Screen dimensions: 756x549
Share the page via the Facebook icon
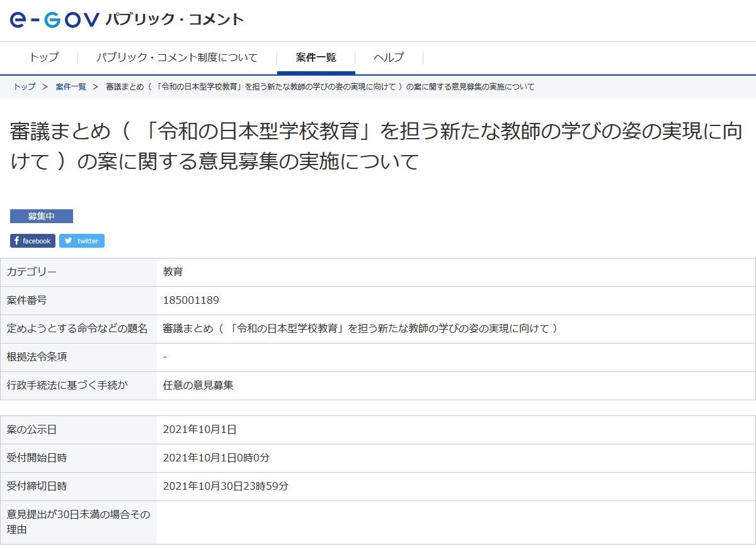(x=32, y=240)
